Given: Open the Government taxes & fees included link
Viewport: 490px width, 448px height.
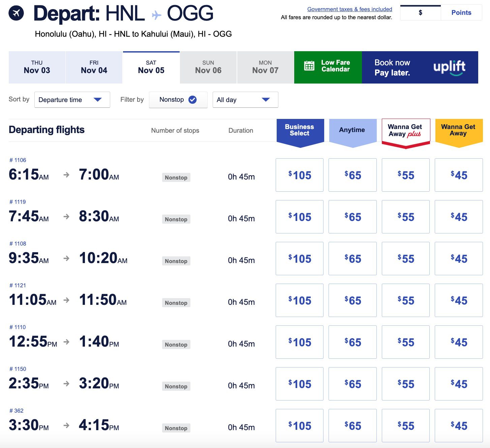Looking at the screenshot, I should pos(349,9).
